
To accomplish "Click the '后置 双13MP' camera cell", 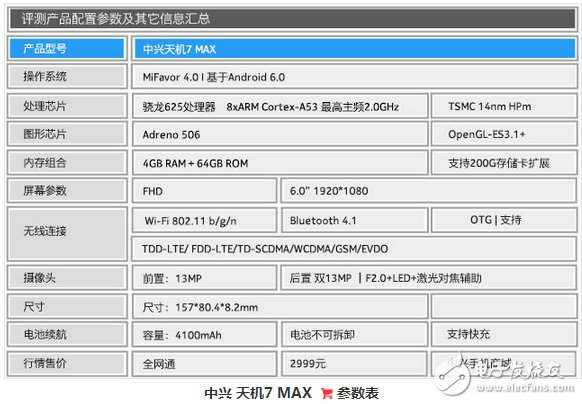I will [x=429, y=278].
